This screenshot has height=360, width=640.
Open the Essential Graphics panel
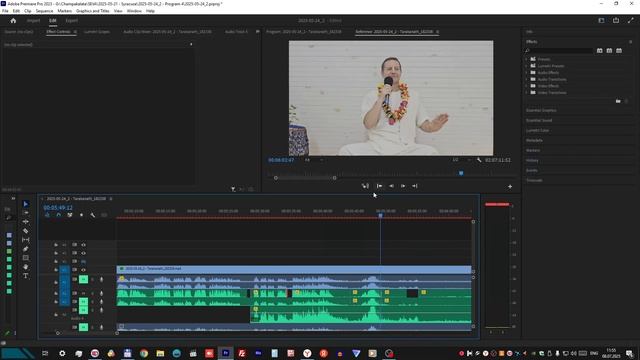click(541, 110)
